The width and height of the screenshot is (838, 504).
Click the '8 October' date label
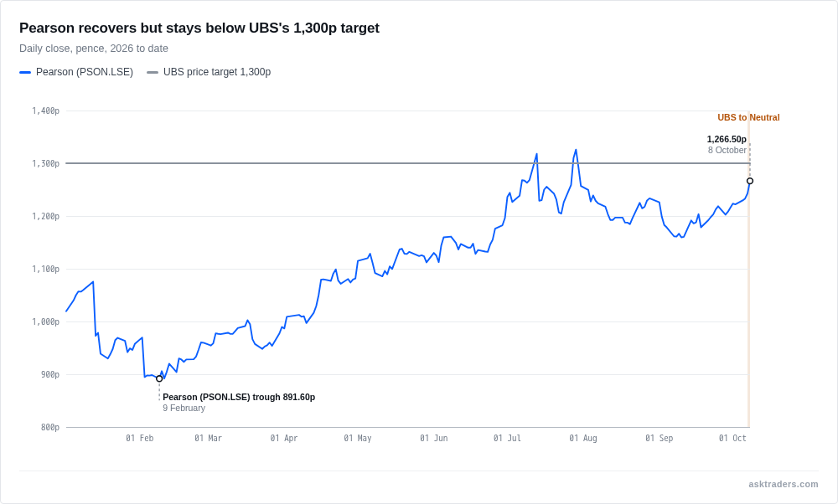point(727,150)
